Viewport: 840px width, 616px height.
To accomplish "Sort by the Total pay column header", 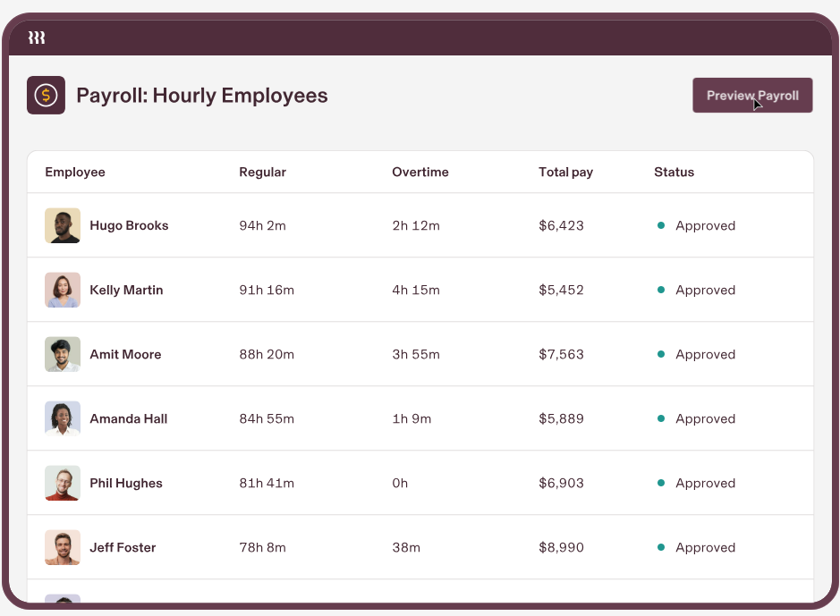I will [565, 172].
